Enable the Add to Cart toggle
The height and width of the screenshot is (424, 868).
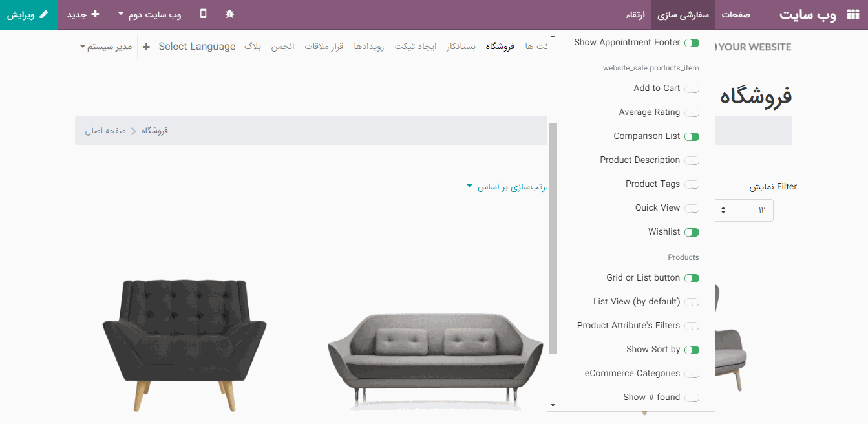tap(692, 89)
